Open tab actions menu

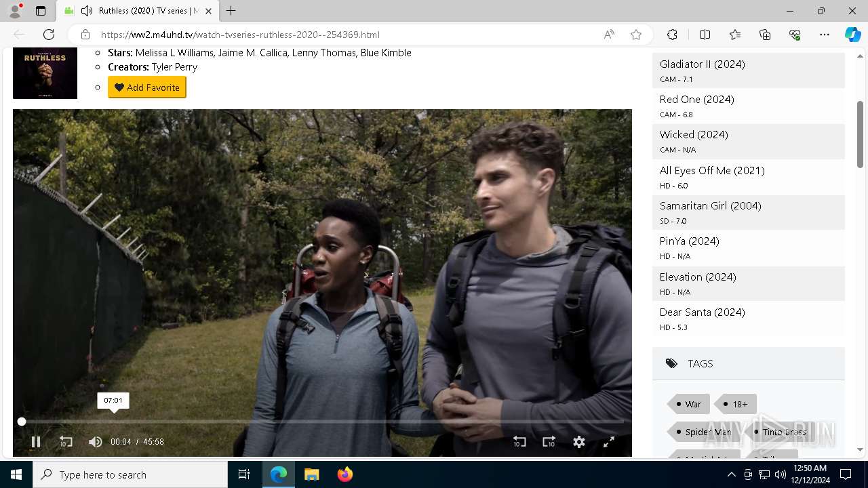(41, 11)
